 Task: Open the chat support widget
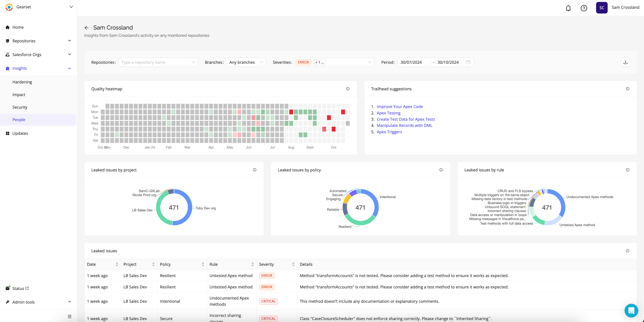[x=631, y=310]
